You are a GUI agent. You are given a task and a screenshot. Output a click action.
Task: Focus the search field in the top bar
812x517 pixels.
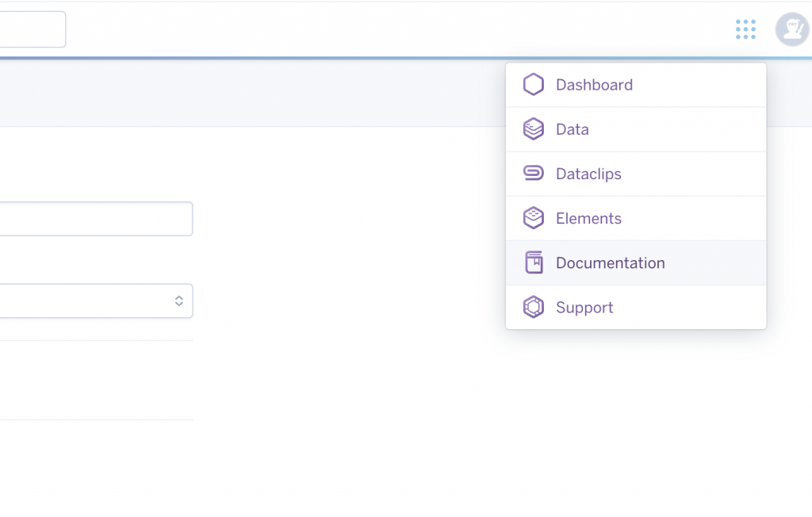point(32,29)
